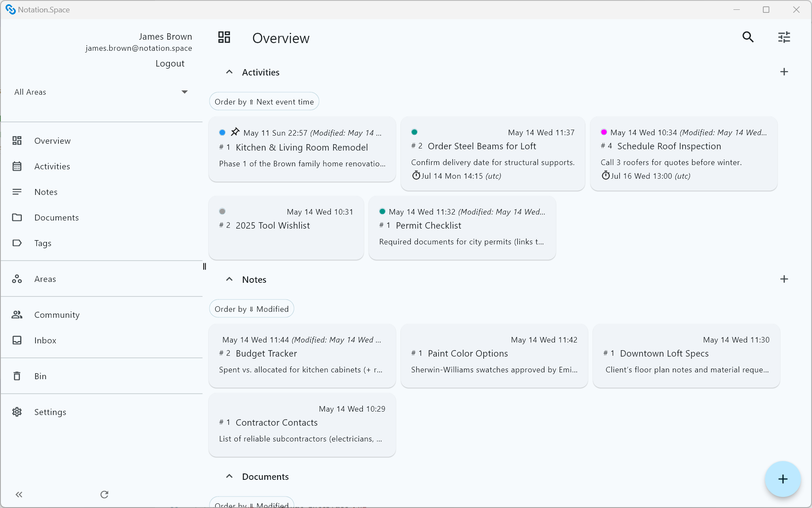Toggle the status dot on 2025 Tool Wishlist
Image resolution: width=812 pixels, height=508 pixels.
(x=222, y=211)
